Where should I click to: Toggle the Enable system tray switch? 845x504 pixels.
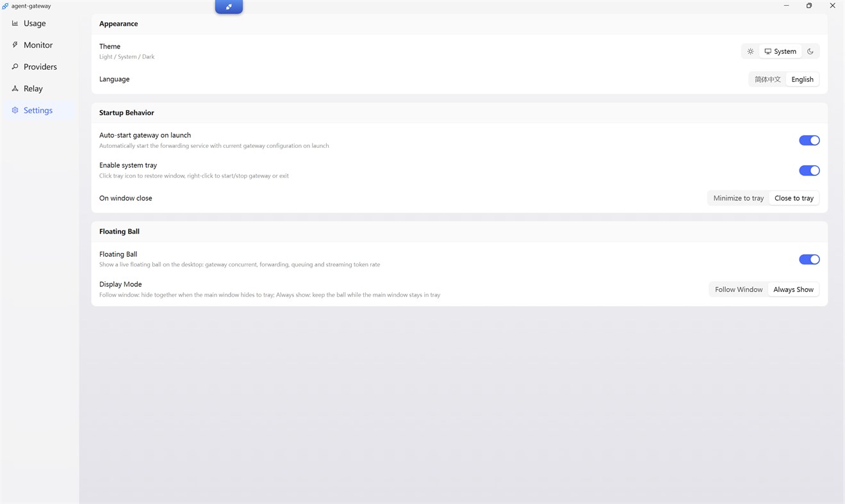pyautogui.click(x=809, y=170)
